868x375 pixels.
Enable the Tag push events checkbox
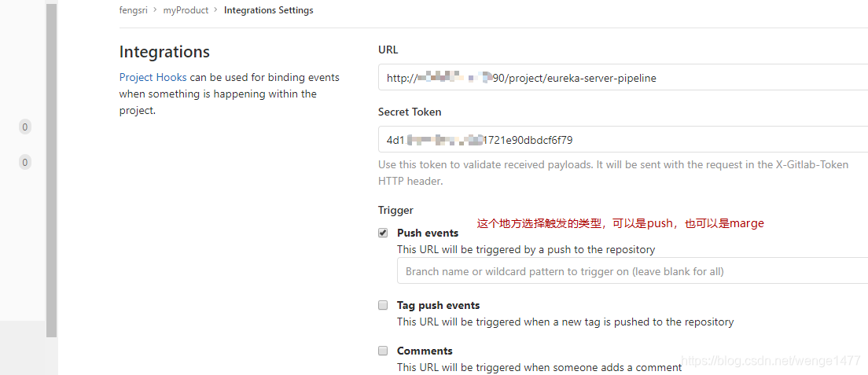[x=383, y=305]
